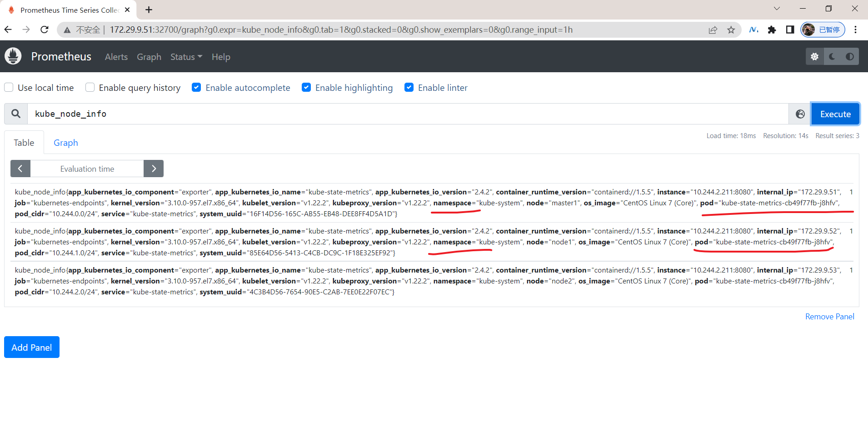Disable the Enable highlighting checkbox

click(x=306, y=87)
